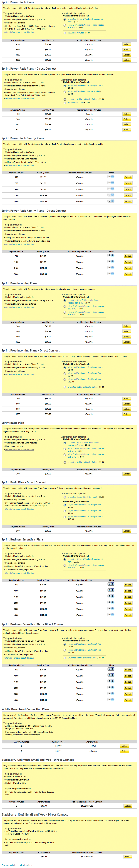The image size is (139, 868).
Task: Select the Unlimited Mobile Broadband $59.99 plan
Action: 125,751
